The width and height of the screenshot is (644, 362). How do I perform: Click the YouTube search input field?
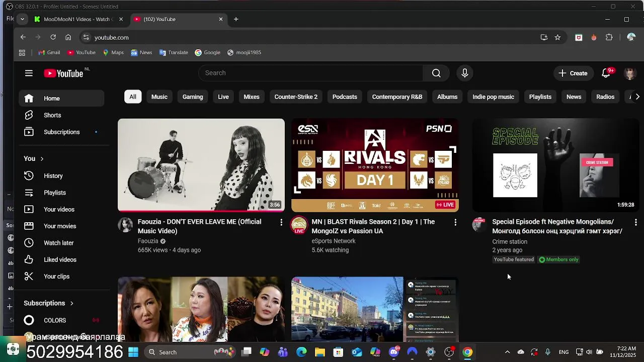311,73
